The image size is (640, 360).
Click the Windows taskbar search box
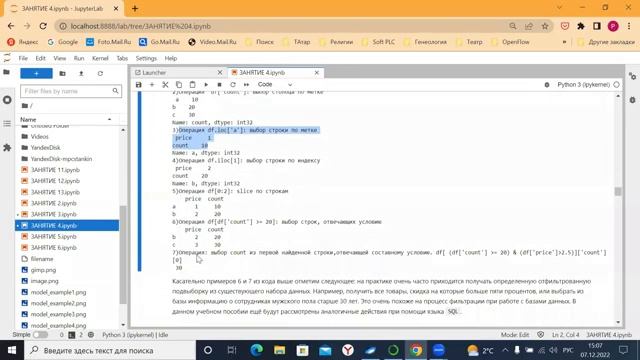click(x=110, y=350)
